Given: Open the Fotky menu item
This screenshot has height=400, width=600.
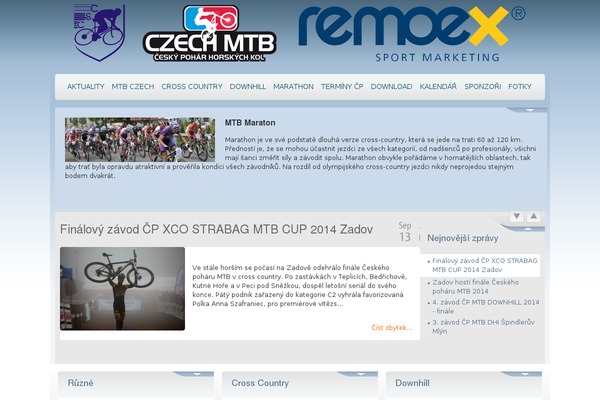Looking at the screenshot, I should pyautogui.click(x=520, y=87).
